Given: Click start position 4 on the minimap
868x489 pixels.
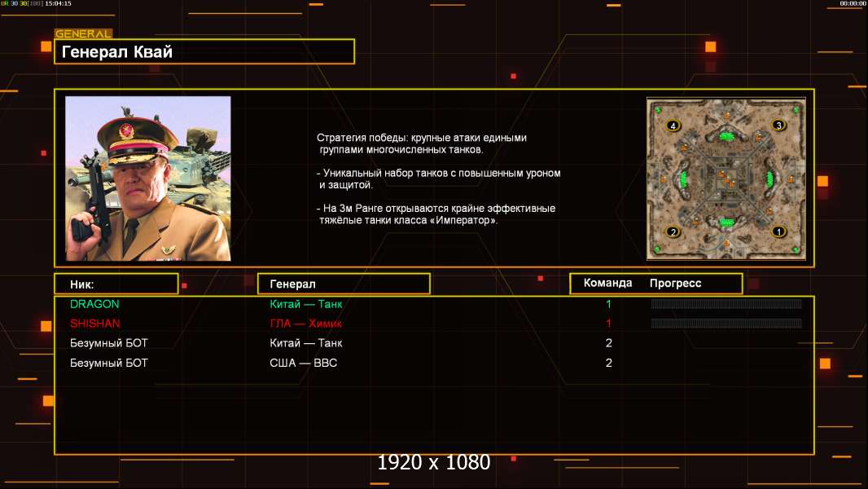Looking at the screenshot, I should coord(673,126).
